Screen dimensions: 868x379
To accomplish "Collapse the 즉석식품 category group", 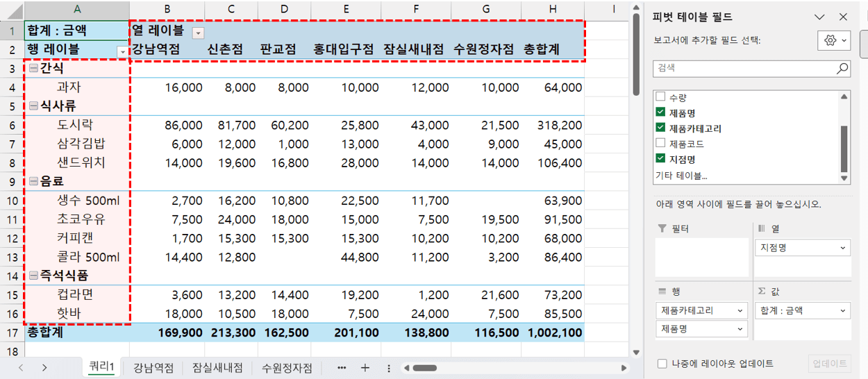I will coord(33,276).
